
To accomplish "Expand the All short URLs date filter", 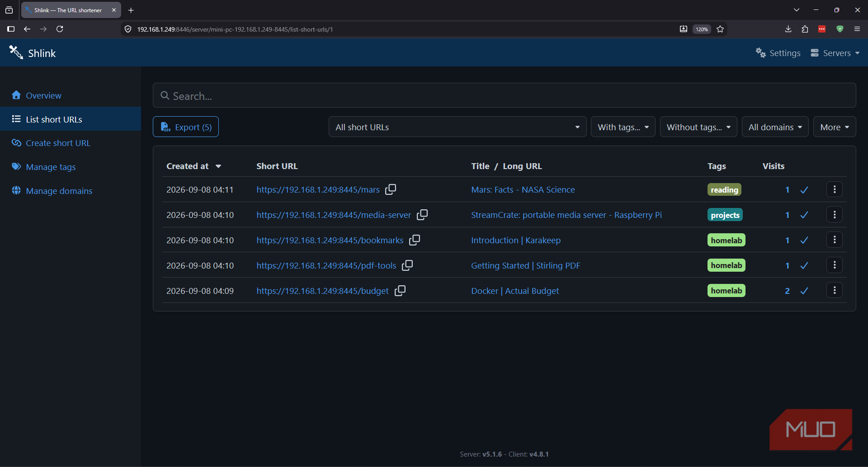I will tap(458, 127).
